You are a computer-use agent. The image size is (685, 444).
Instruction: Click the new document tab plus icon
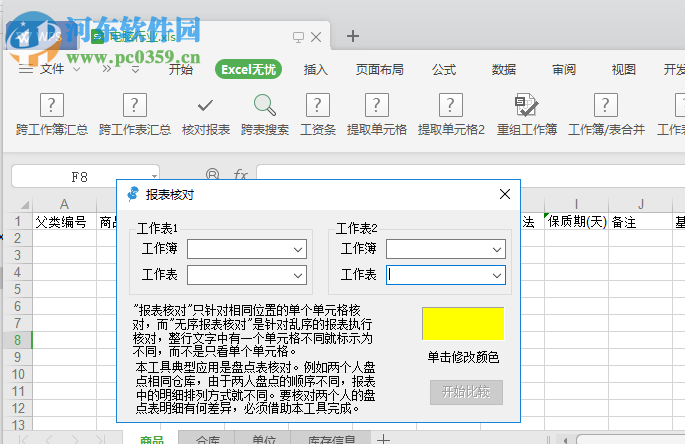(x=353, y=36)
